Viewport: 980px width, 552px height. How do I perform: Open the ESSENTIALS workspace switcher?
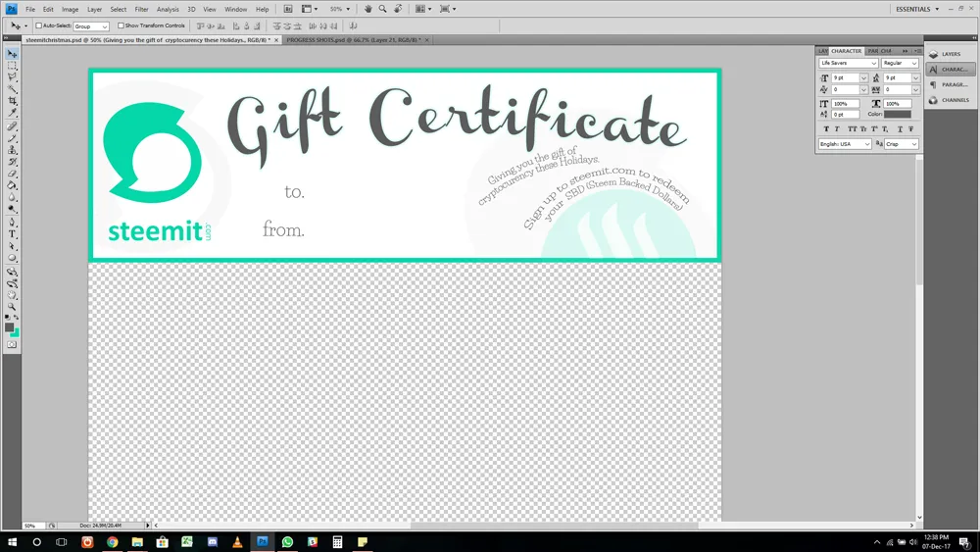click(917, 10)
